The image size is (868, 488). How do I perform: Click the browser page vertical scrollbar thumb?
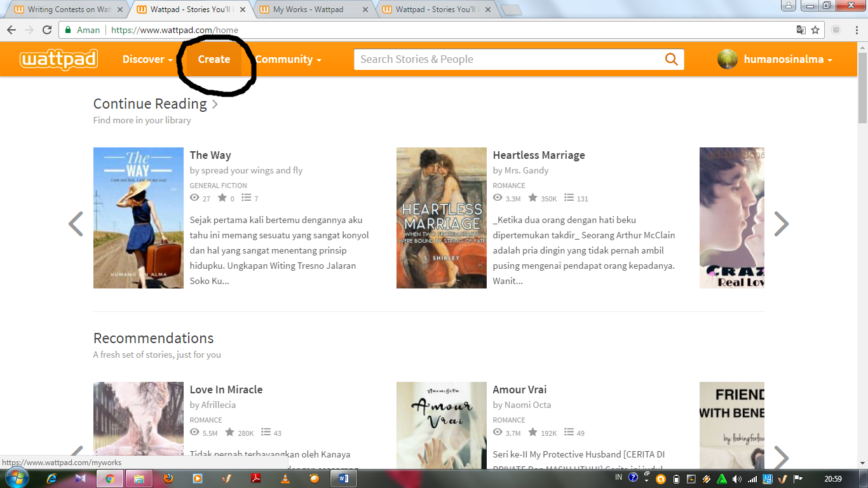click(862, 88)
